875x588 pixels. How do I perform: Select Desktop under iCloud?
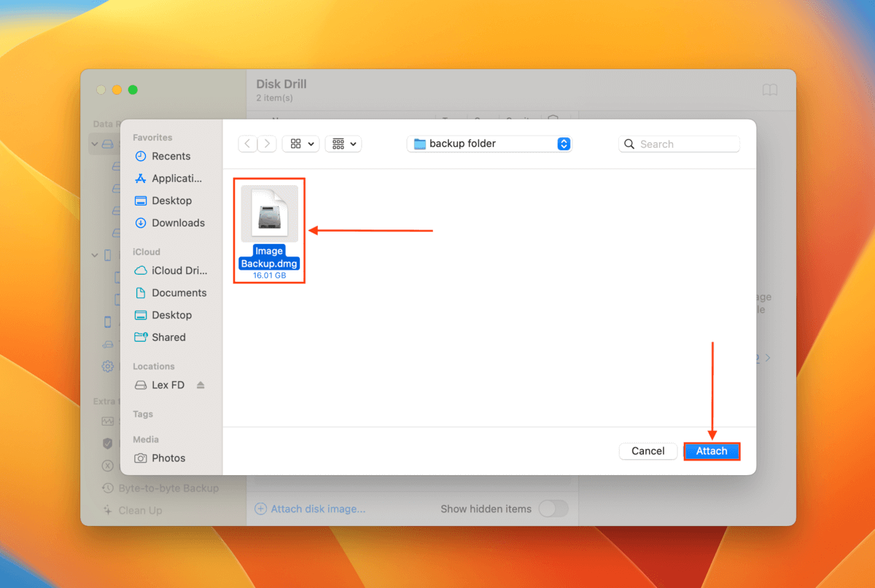coord(171,315)
